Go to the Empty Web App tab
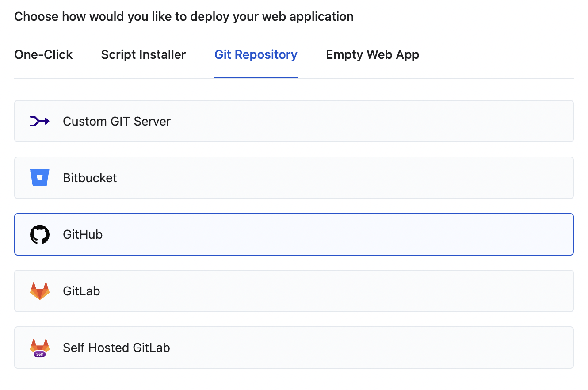Screen dimensions: 588x390 pyautogui.click(x=372, y=55)
